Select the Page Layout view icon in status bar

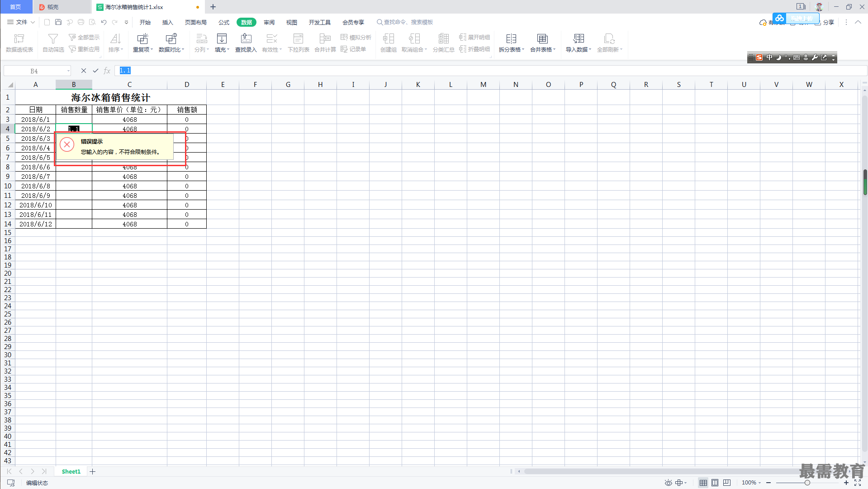[715, 483]
